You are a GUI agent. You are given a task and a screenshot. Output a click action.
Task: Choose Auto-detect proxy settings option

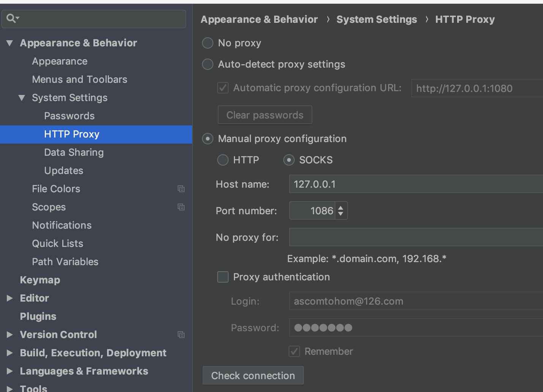pos(208,64)
